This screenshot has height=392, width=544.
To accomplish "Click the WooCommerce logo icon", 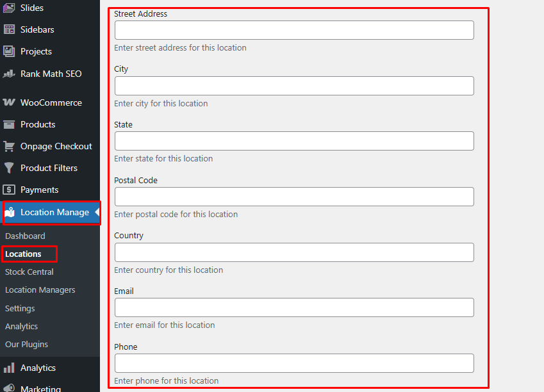I will [x=9, y=102].
